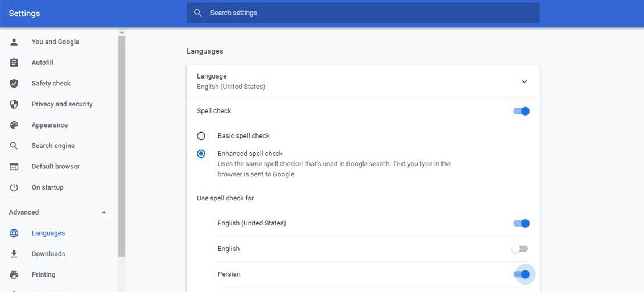Open Privacy and security settings
Image resolution: width=644 pixels, height=292 pixels.
pos(62,104)
